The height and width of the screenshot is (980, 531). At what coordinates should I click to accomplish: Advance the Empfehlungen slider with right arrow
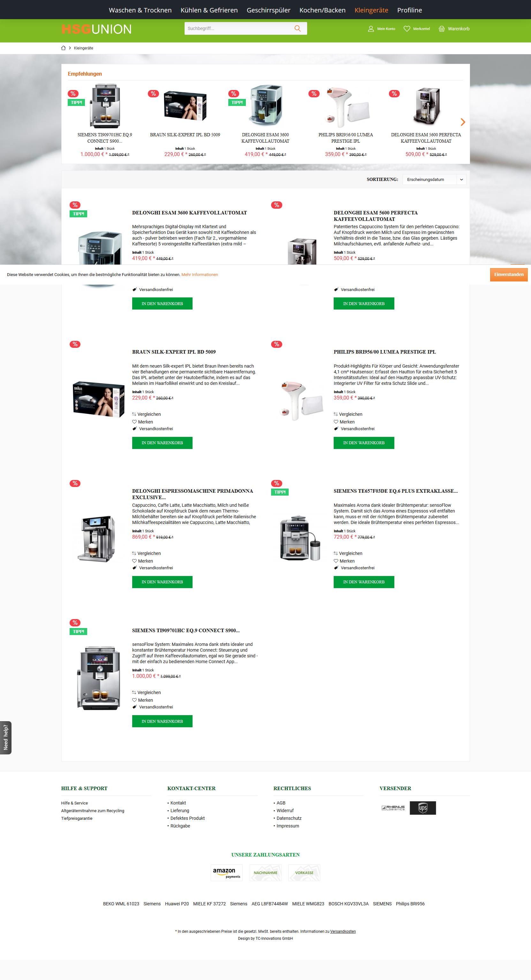tap(462, 122)
